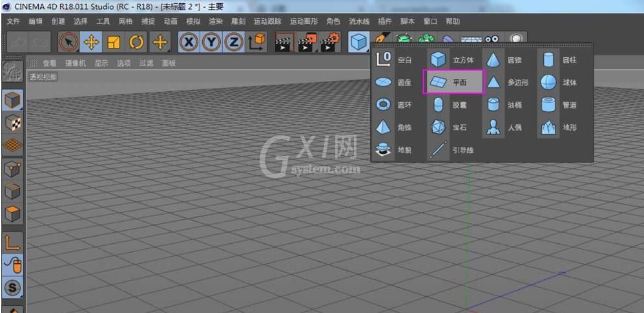
Task: Open the 帮助 menu
Action: coord(453,21)
